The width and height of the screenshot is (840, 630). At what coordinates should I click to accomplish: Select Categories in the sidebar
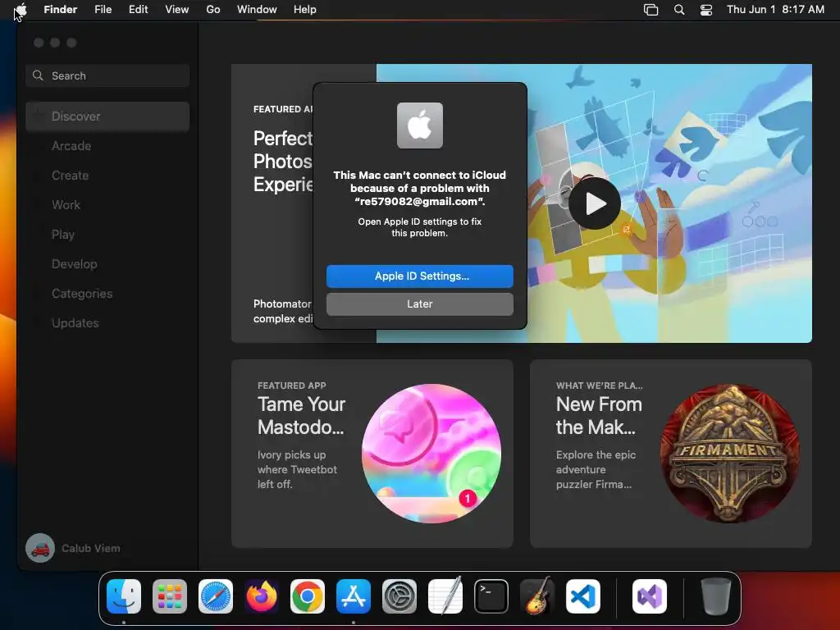(x=107, y=294)
